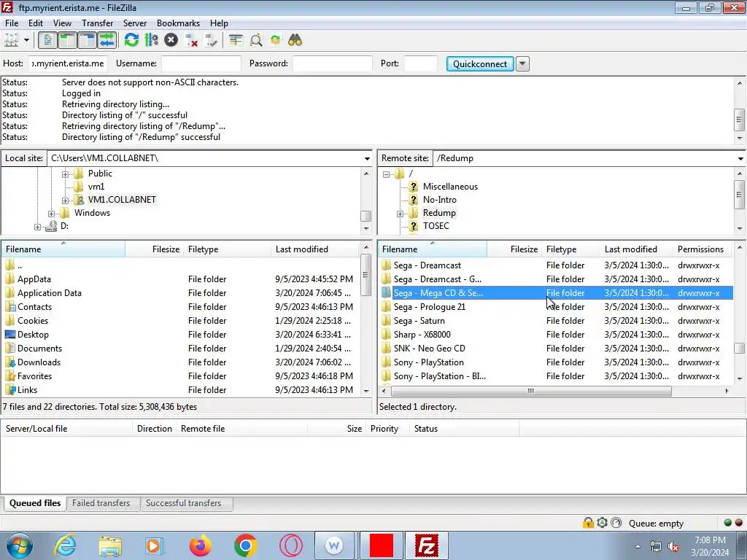Viewport: 747px width, 560px height.
Task: Focus the Password field
Action: point(333,64)
